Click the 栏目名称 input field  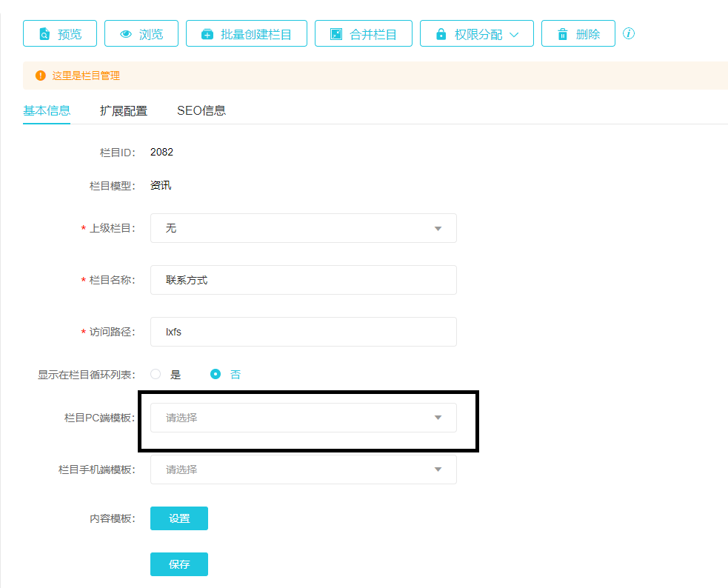coord(303,280)
